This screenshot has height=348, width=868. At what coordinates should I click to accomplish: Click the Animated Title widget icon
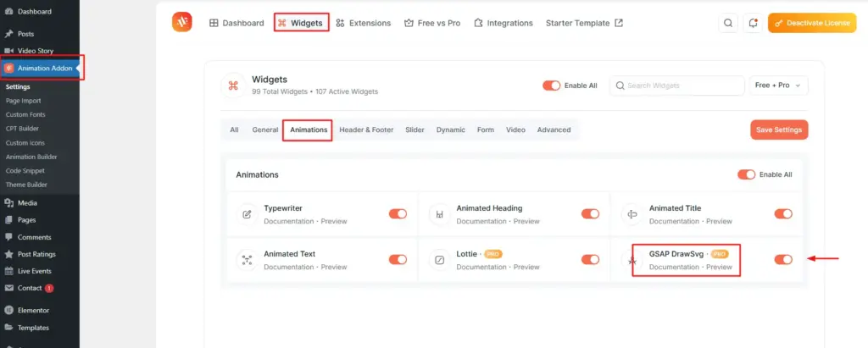coord(632,214)
